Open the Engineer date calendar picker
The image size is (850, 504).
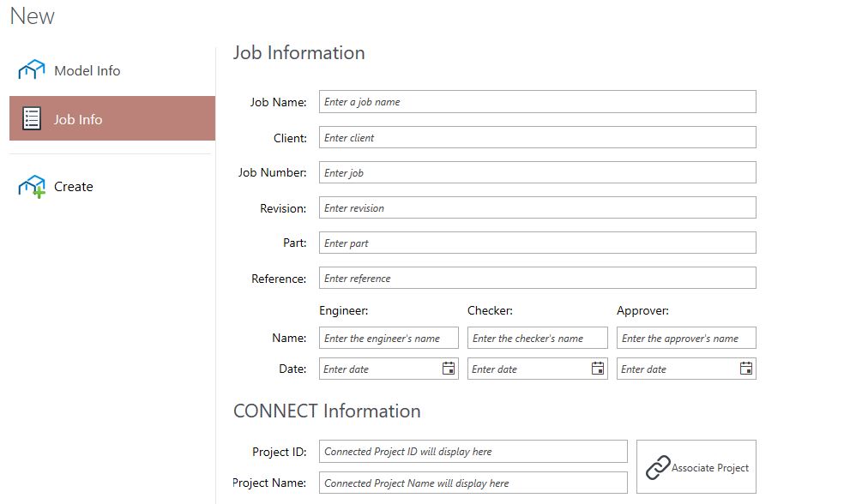tap(449, 369)
